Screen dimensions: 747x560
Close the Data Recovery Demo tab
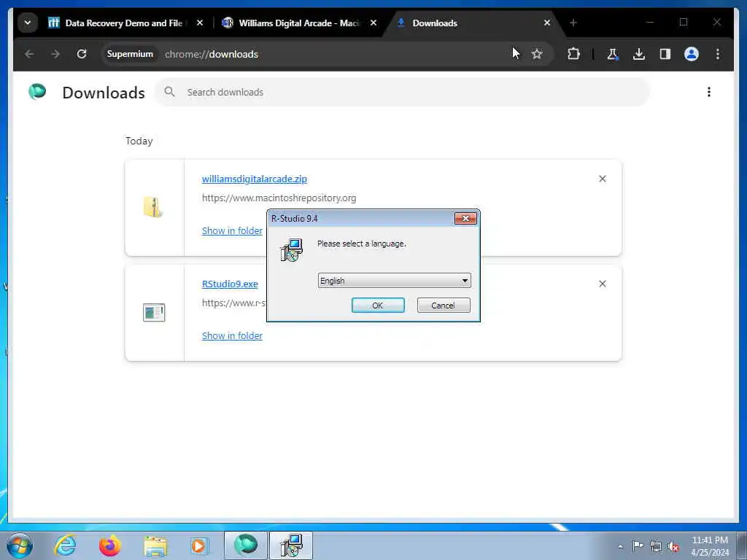[x=200, y=23]
